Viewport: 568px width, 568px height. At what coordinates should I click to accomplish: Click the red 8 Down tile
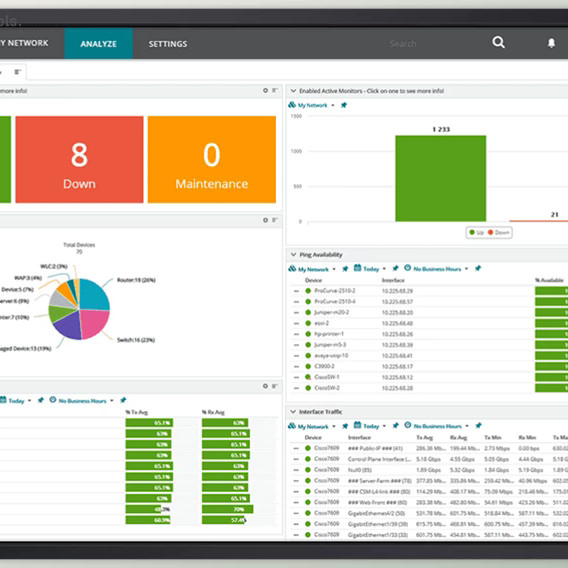79,159
